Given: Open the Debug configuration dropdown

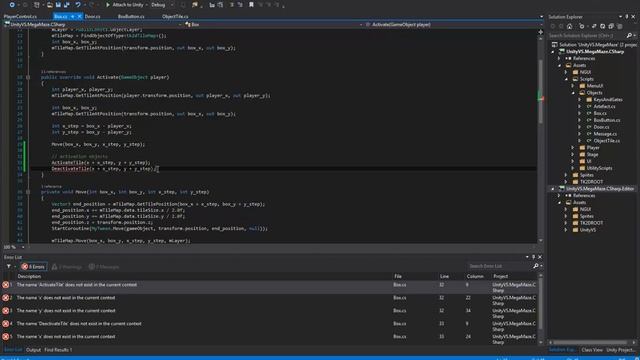Looking at the screenshot, I should 162,5.
